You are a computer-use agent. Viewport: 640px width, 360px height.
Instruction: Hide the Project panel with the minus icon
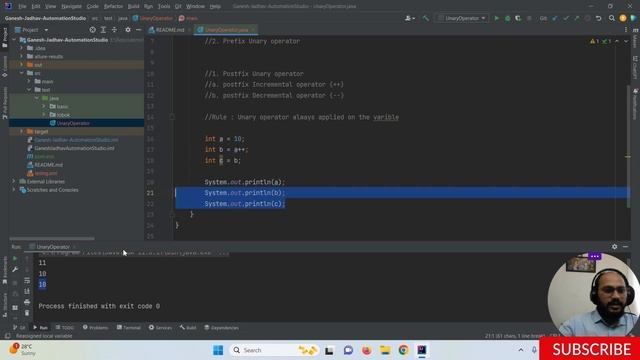[138, 30]
